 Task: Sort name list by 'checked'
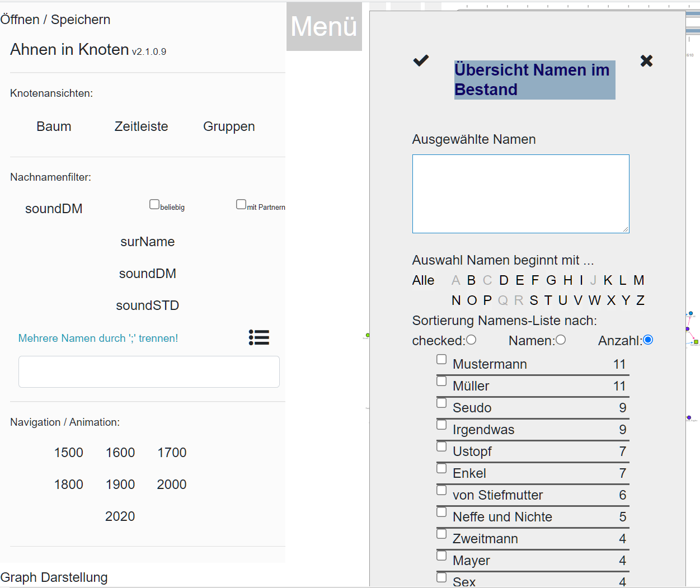pos(471,340)
